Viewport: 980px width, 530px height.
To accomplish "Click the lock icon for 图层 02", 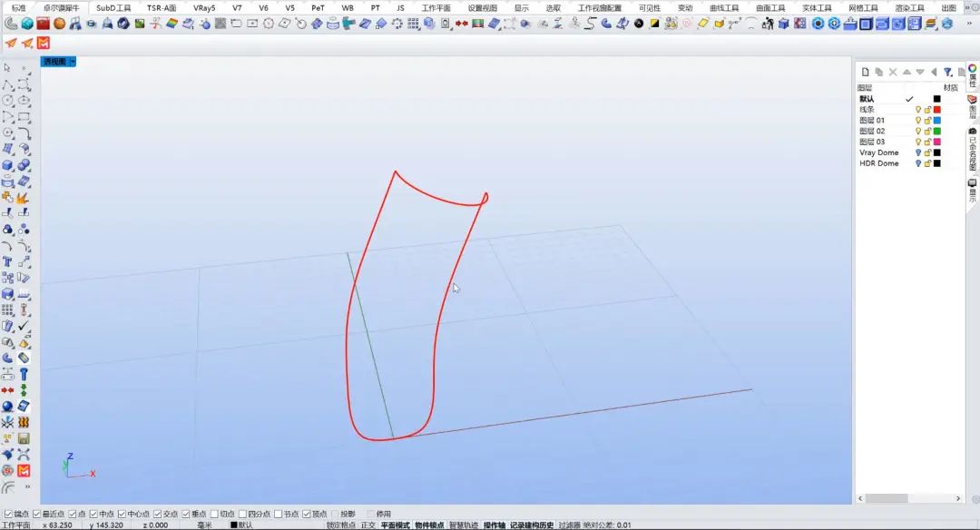I will [x=927, y=132].
